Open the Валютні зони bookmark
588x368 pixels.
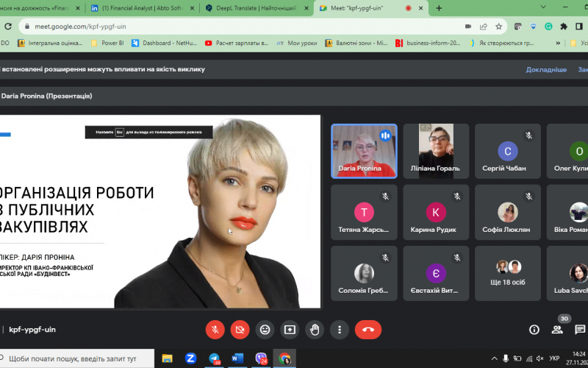coord(356,43)
